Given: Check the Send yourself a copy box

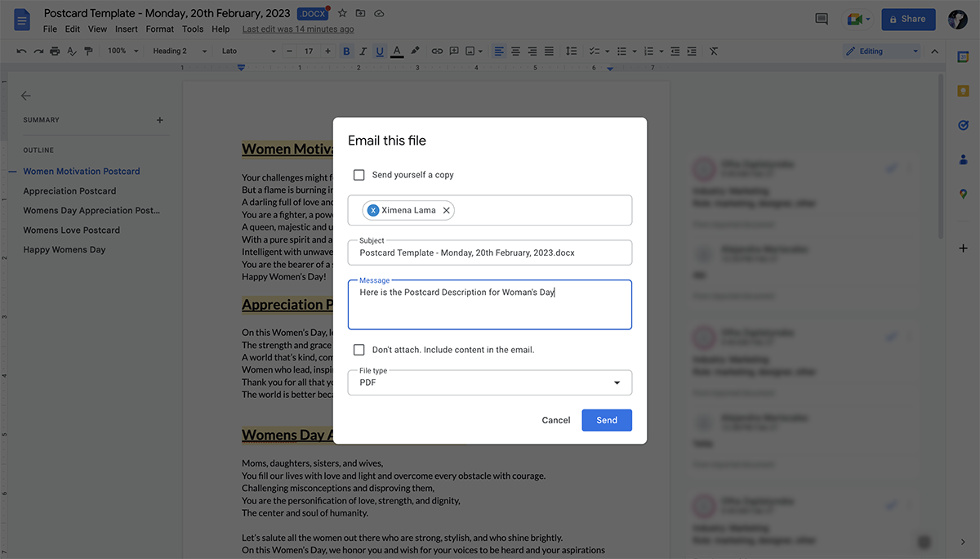Looking at the screenshot, I should (x=359, y=175).
